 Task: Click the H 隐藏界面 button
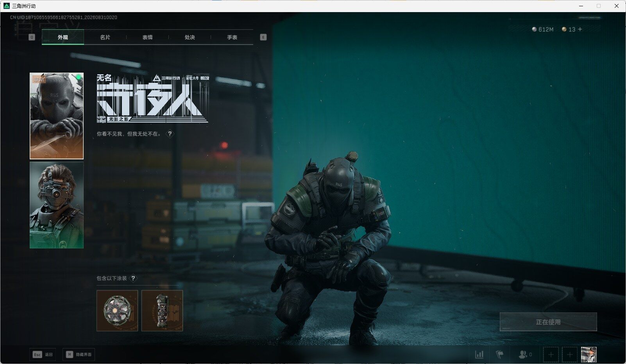[79, 354]
